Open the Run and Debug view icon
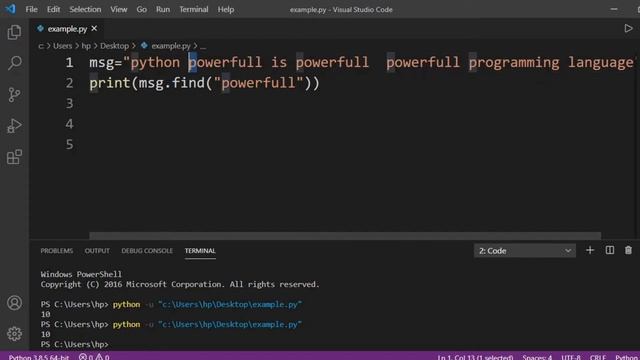This screenshot has width=640, height=360. (x=14, y=126)
